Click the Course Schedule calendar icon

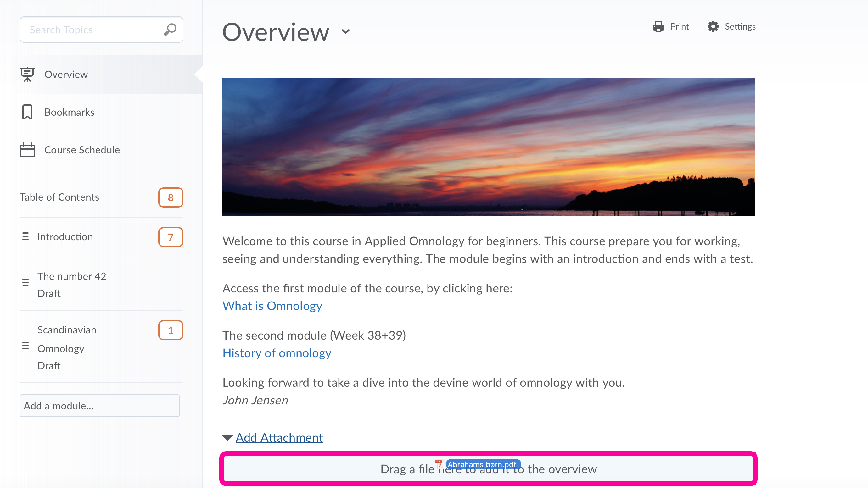tap(27, 150)
